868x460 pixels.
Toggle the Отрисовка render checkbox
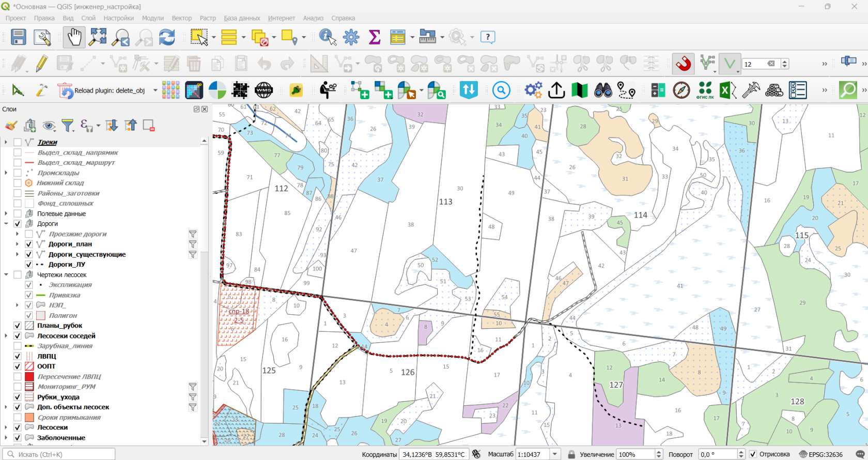coord(753,454)
